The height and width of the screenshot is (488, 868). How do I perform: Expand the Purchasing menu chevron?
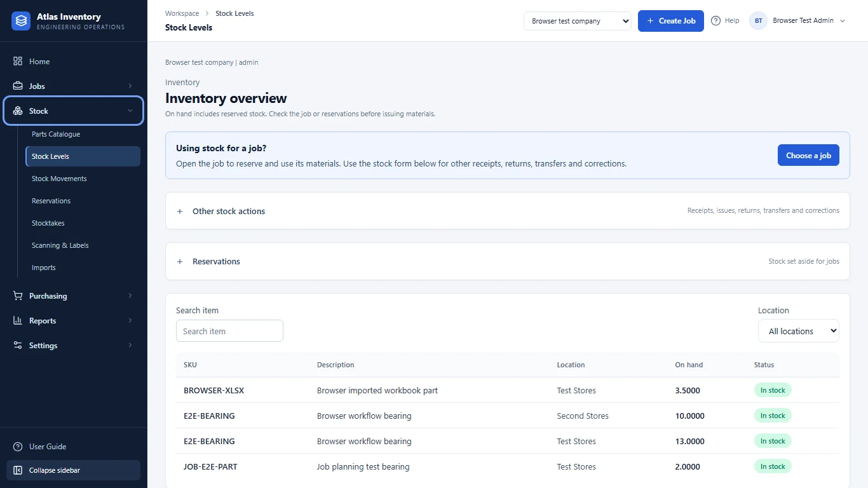(130, 296)
